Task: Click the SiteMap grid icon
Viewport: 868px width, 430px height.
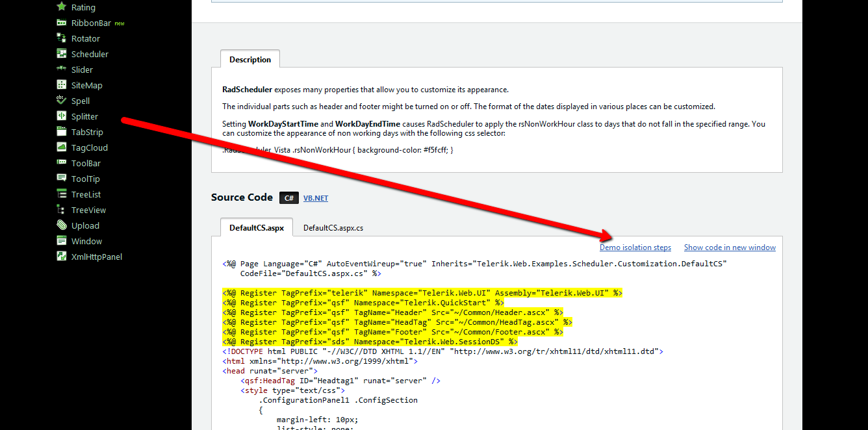Action: (x=62, y=85)
